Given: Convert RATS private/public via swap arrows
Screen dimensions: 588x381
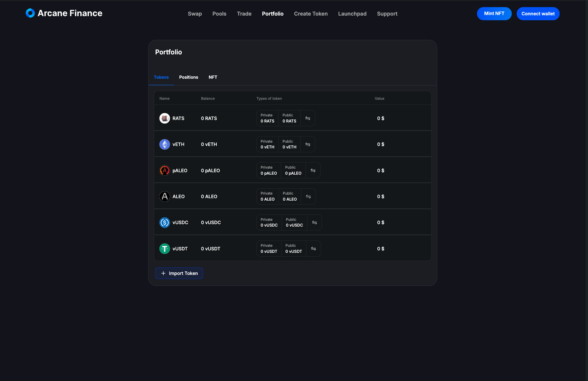Looking at the screenshot, I should pos(308,118).
